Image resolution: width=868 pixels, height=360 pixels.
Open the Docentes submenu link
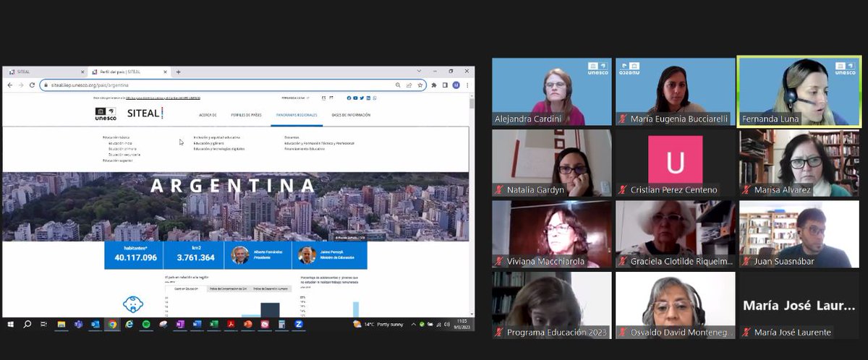click(292, 137)
